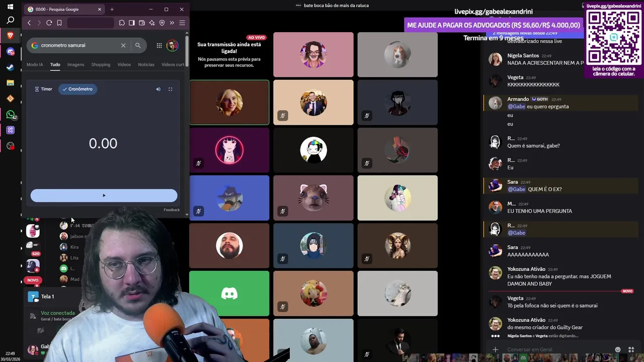This screenshot has height=362, width=644.
Task: Toggle fullscreen for the stopwatch widget
Action: coord(170,89)
